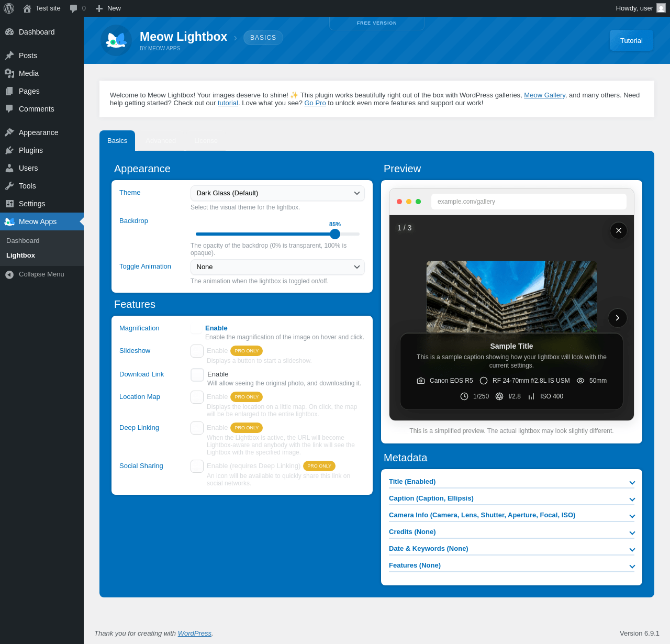The height and width of the screenshot is (644, 670).
Task: Open Plugins in the sidebar menu
Action: [x=31, y=150]
